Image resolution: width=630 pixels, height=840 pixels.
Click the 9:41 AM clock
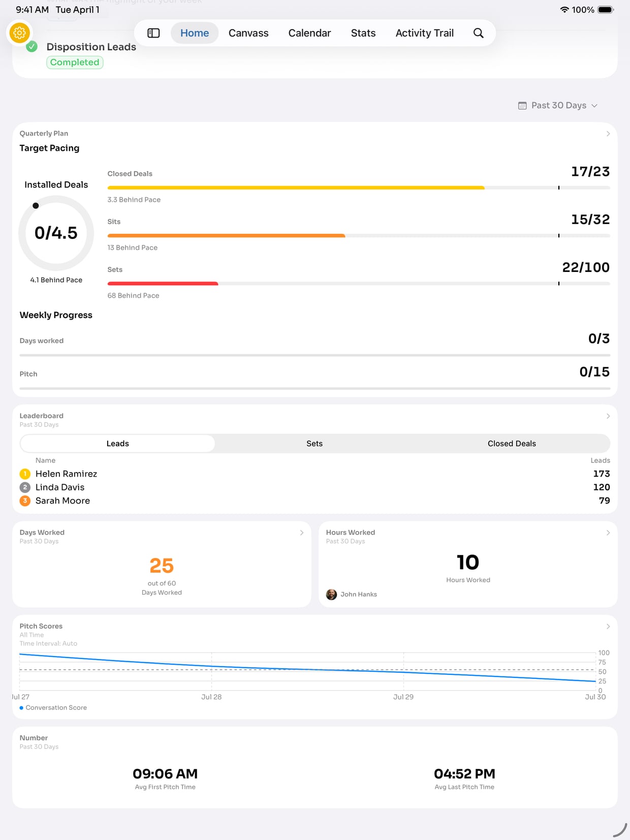click(32, 10)
